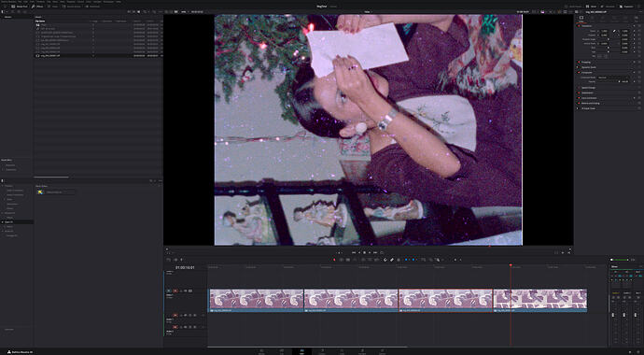Expand the Lens Correction section label

click(589, 98)
